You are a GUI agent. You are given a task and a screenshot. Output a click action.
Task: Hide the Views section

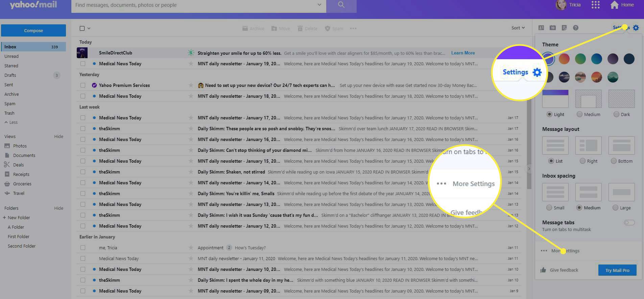59,136
